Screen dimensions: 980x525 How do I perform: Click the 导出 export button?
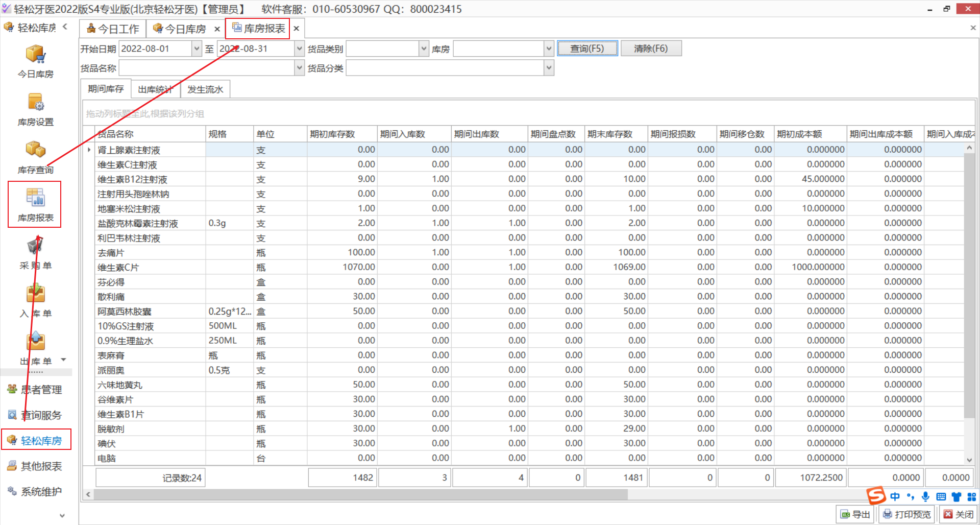click(855, 514)
